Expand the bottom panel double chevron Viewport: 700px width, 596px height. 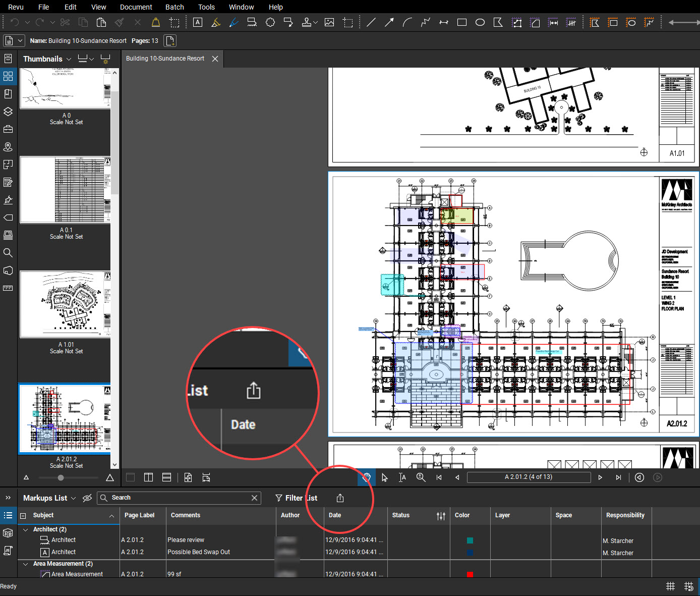pos(8,498)
